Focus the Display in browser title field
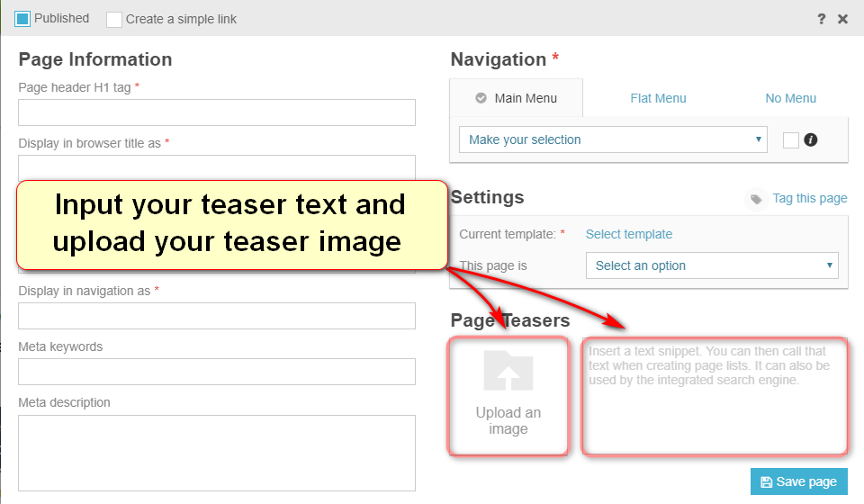Viewport: 864px width, 504px height. tap(217, 167)
